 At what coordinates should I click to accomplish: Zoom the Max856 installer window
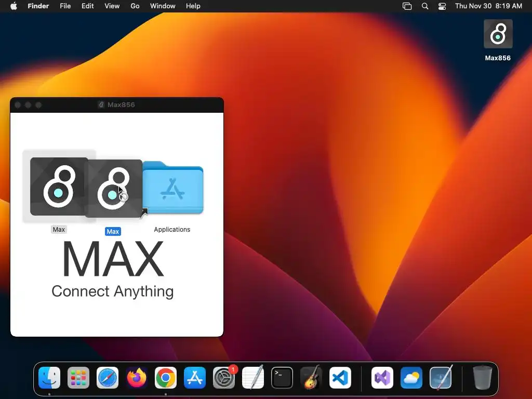[x=38, y=105]
